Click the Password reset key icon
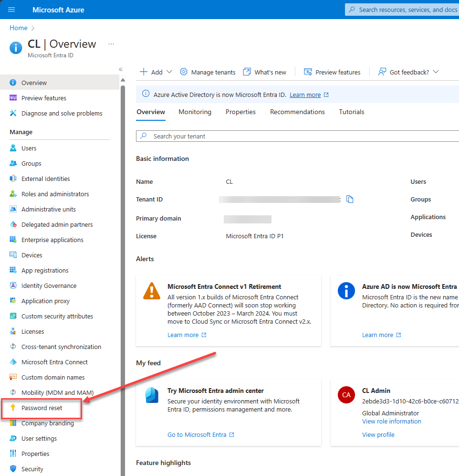The height and width of the screenshot is (476, 459). coord(13,408)
